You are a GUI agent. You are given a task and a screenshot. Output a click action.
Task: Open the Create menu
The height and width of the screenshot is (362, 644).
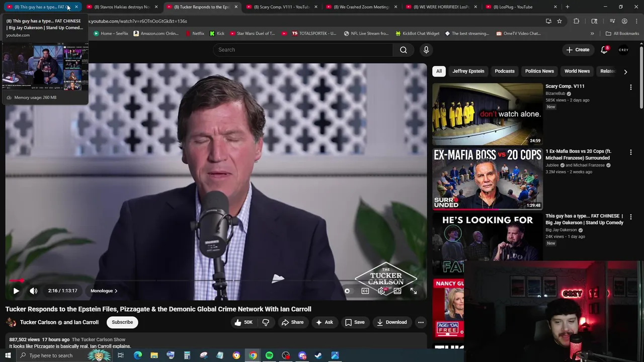[x=578, y=50]
